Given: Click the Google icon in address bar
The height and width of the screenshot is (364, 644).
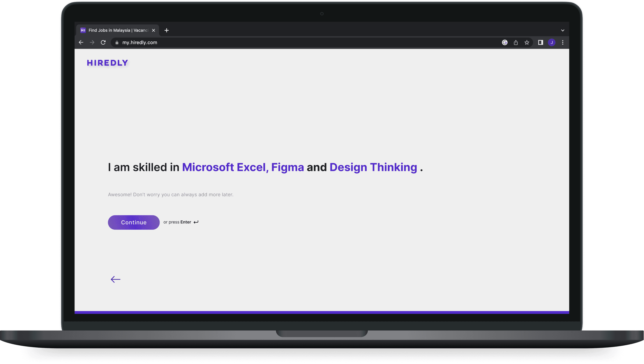Looking at the screenshot, I should tap(505, 42).
